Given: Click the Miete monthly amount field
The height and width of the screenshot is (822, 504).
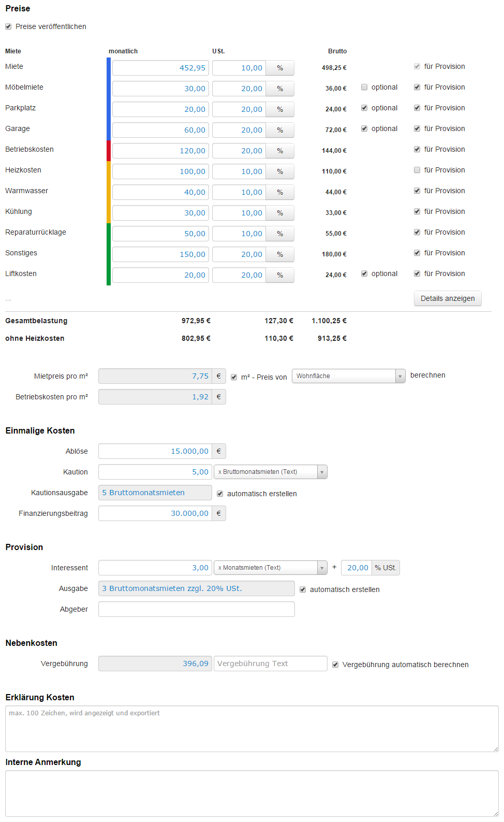Looking at the screenshot, I should click(x=160, y=68).
